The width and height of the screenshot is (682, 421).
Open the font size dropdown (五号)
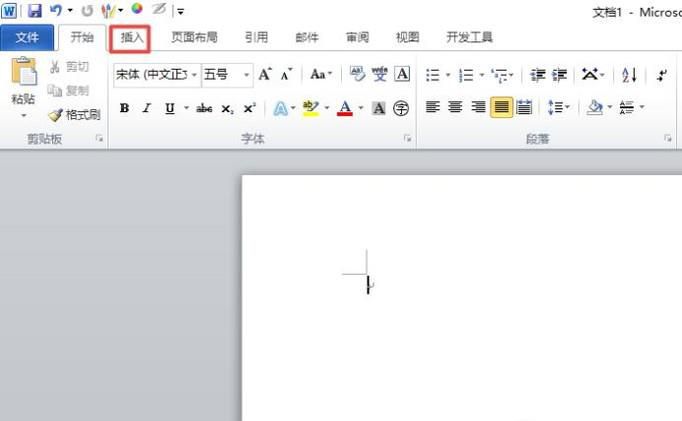tap(246, 75)
